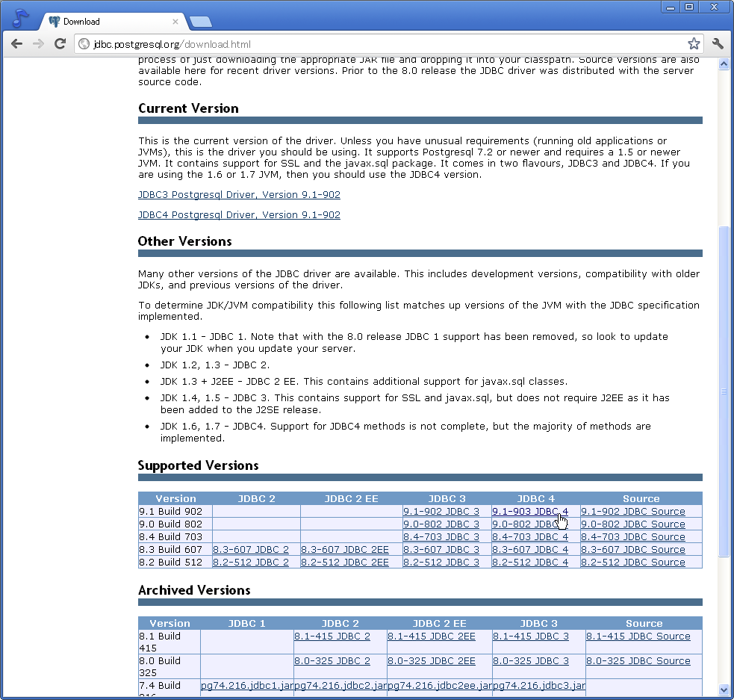Click the bookmark star in the address bar
The height and width of the screenshot is (700, 734).
pyautogui.click(x=694, y=43)
